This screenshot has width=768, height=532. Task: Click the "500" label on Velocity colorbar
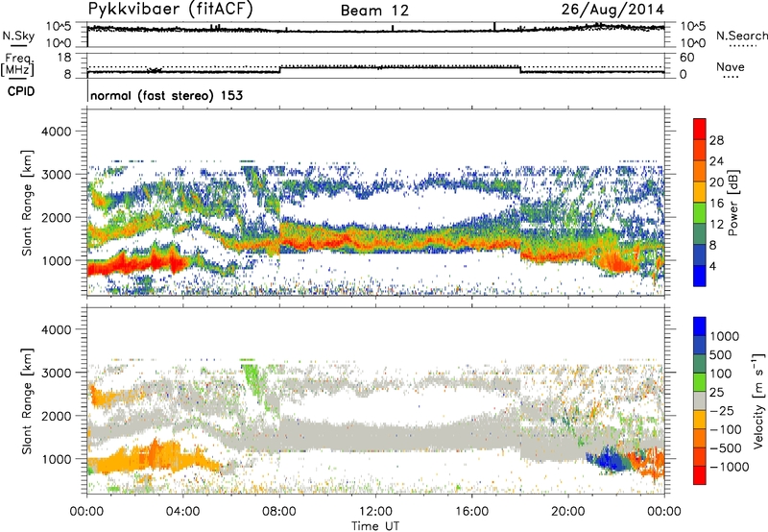click(721, 354)
